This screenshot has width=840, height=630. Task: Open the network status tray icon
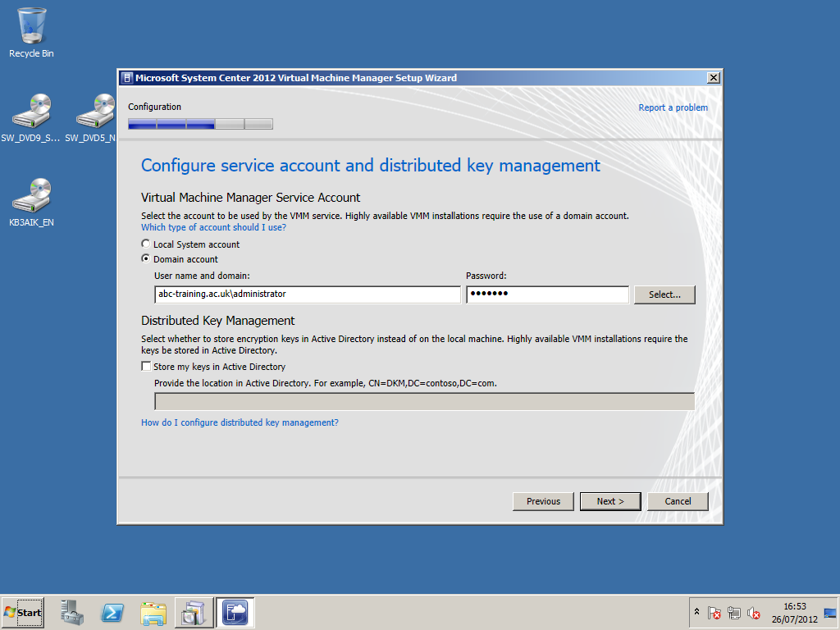pyautogui.click(x=734, y=612)
